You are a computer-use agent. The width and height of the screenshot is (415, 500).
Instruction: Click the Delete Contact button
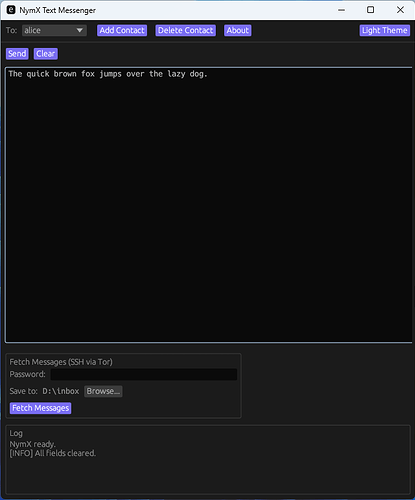pyautogui.click(x=185, y=30)
